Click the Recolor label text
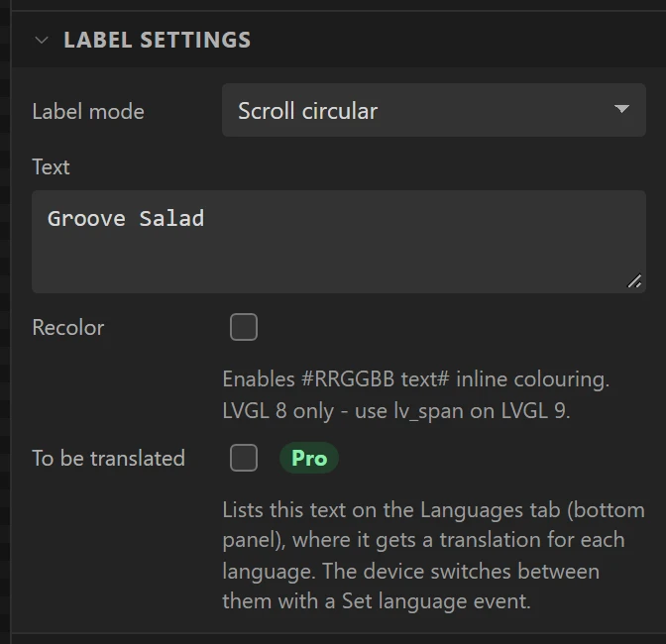Viewport: 666px width, 644px height. coord(68,328)
